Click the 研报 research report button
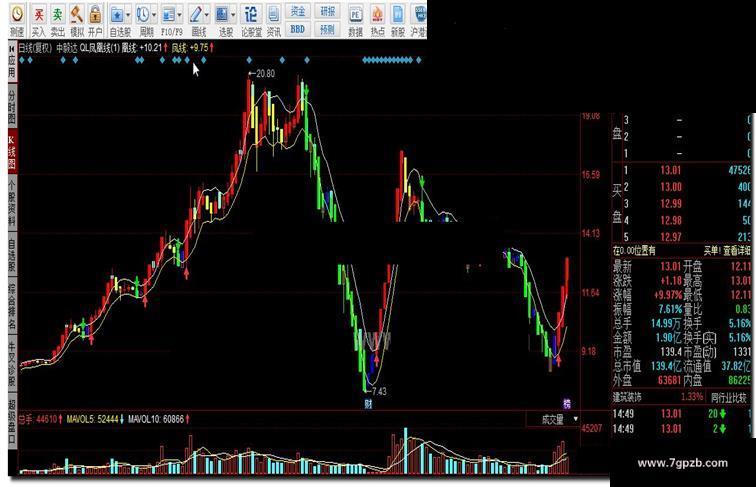Screen dimensions: 756x487 pyautogui.click(x=327, y=11)
